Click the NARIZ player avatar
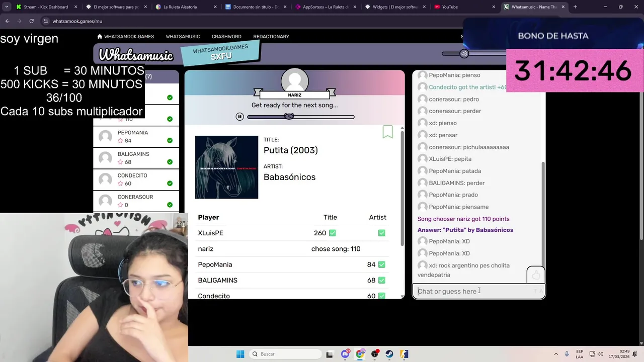Image resolution: width=644 pixels, height=362 pixels. (x=294, y=80)
